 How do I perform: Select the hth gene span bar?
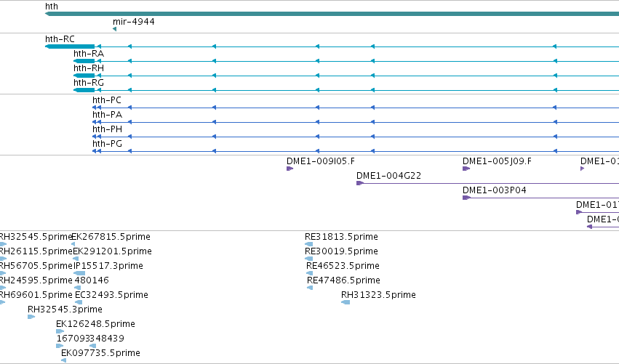point(332,14)
